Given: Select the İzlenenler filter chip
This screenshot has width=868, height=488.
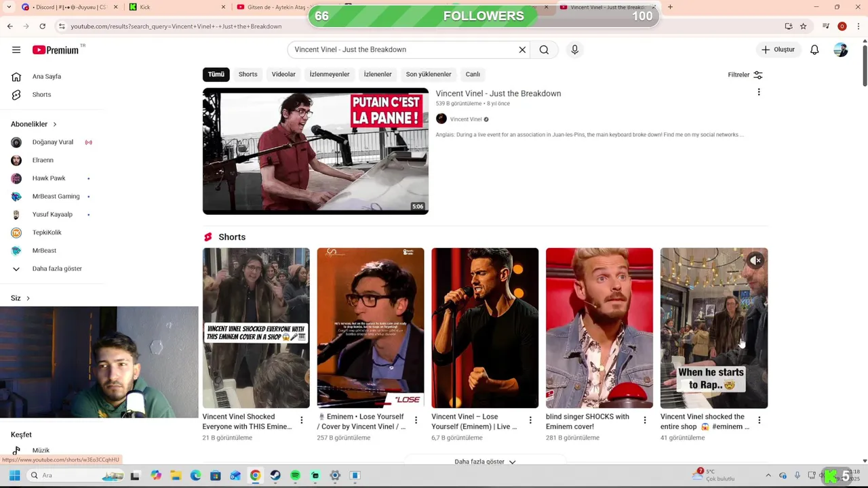Looking at the screenshot, I should [x=378, y=75].
